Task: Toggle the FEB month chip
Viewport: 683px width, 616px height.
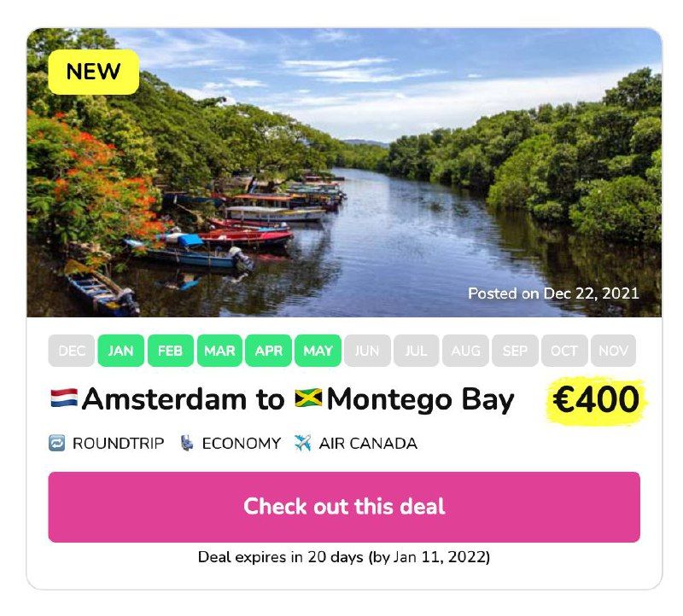Action: tap(170, 351)
